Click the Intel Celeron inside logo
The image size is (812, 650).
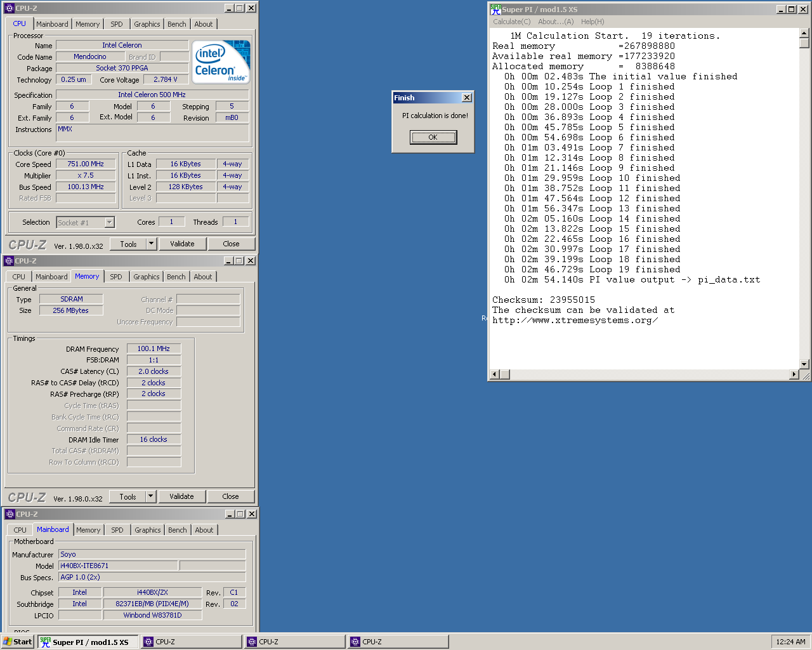(221, 62)
